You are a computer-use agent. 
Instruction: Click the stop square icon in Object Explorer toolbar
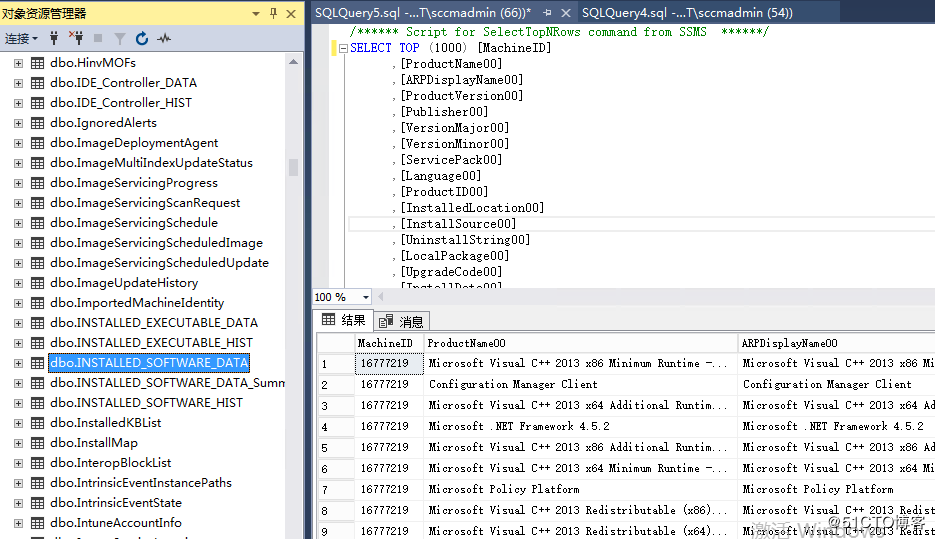coord(98,39)
